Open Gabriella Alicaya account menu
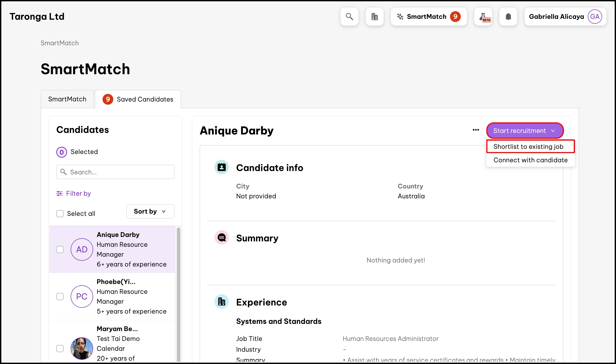 565,16
